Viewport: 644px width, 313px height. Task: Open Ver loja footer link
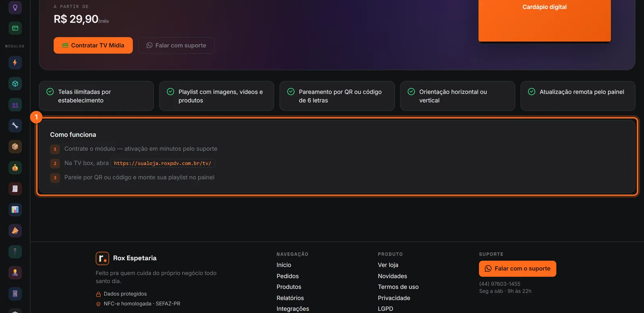click(x=388, y=265)
